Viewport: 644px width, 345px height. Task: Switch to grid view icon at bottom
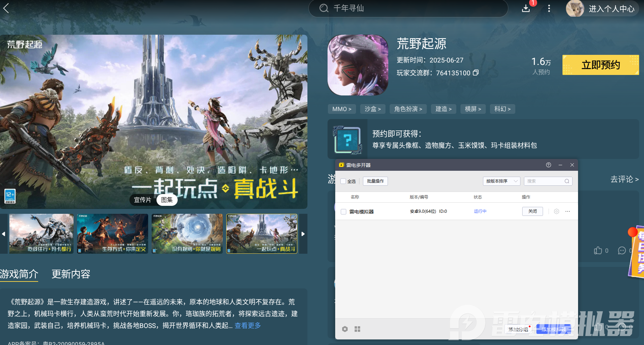click(x=357, y=329)
